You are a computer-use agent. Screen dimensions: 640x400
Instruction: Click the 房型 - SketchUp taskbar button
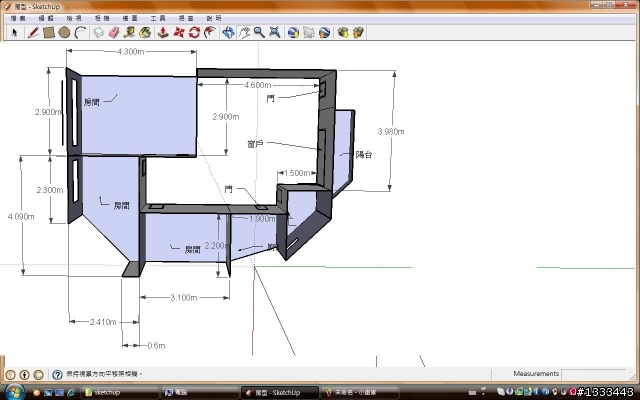point(279,392)
